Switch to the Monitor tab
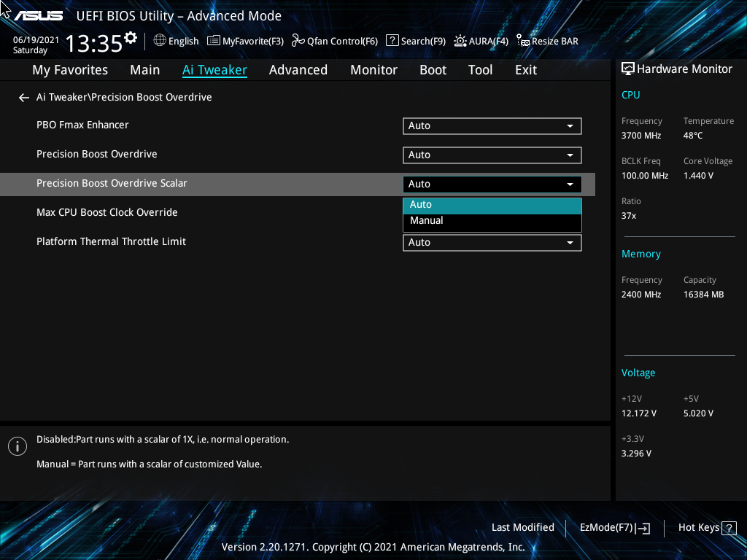The image size is (747, 560). [x=373, y=69]
